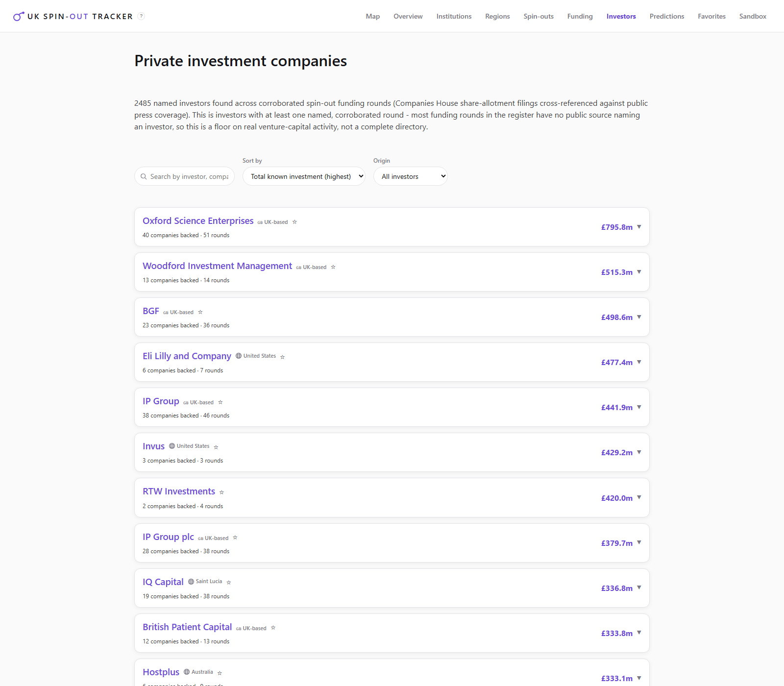
Task: Expand the Woodford £515.3m details arrow
Action: pos(639,272)
